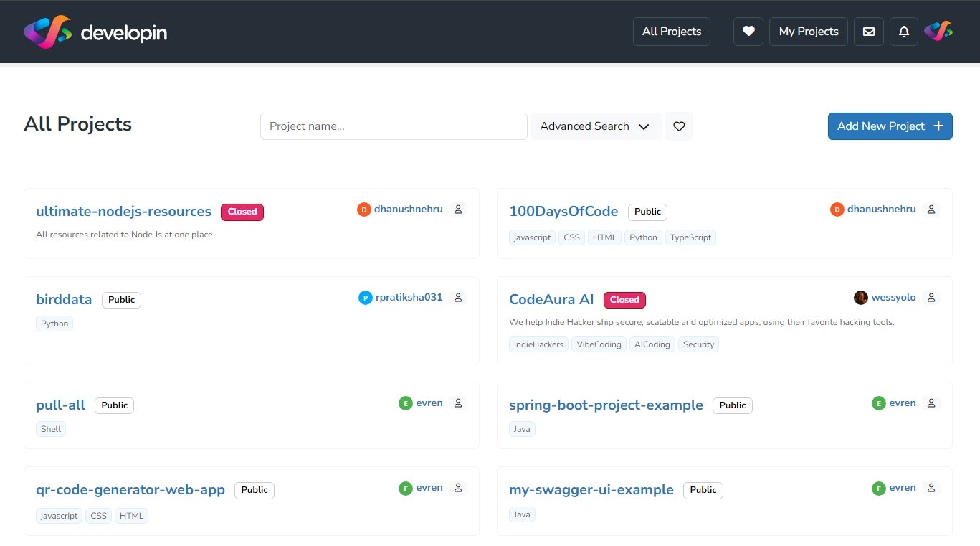Click the person icon on the pull-all card
Image resolution: width=980 pixels, height=546 pixels.
[x=457, y=403]
